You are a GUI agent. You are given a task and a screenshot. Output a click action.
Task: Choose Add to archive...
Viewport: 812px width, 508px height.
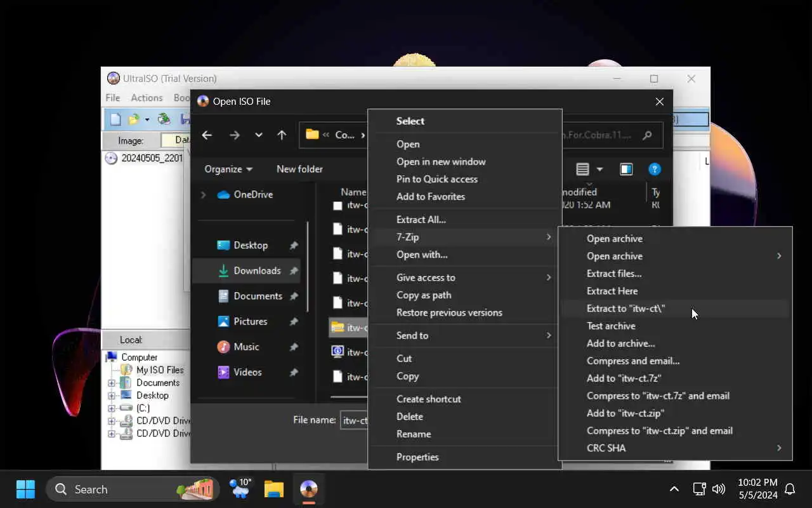pyautogui.click(x=675, y=344)
